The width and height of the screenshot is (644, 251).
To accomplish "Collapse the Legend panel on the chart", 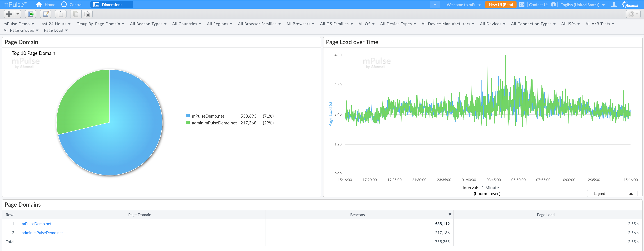I will [631, 193].
